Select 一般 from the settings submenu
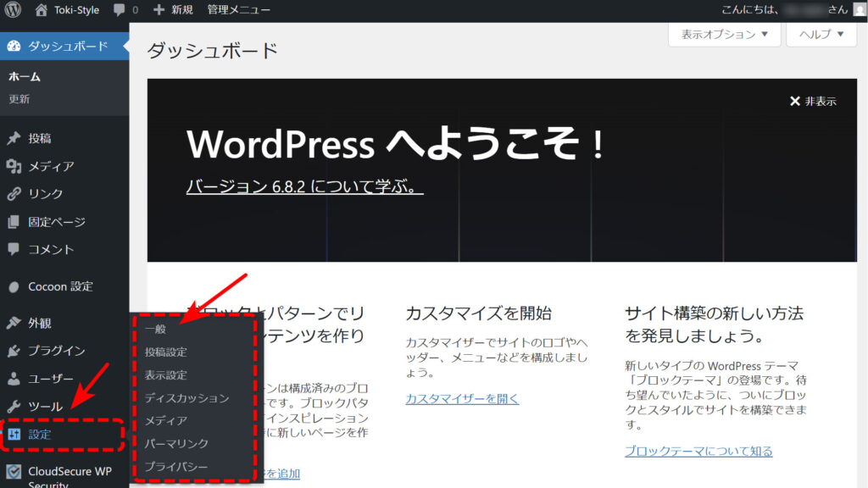Image resolution: width=868 pixels, height=488 pixels. click(155, 329)
